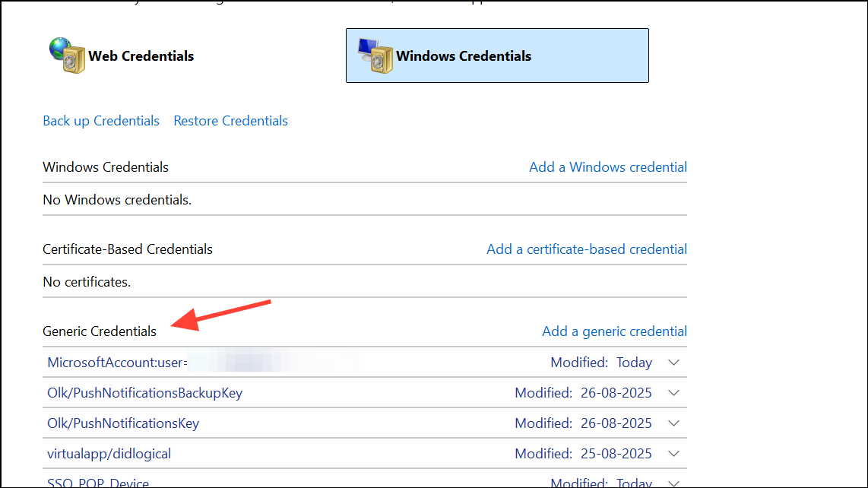Click No certificates. text
Screen dimensions: 868x488
pos(87,282)
